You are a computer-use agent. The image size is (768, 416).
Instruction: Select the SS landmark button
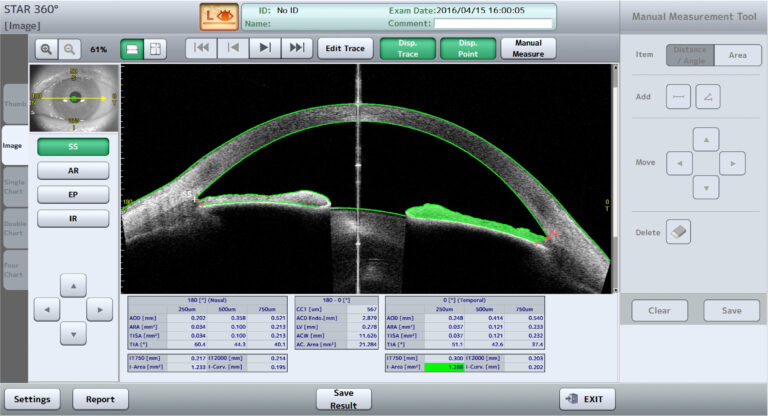pos(73,146)
